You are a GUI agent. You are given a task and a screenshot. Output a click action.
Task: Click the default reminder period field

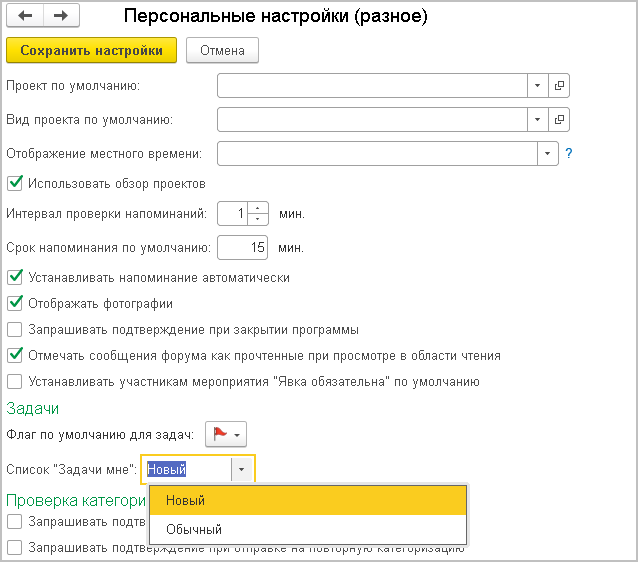pos(242,247)
